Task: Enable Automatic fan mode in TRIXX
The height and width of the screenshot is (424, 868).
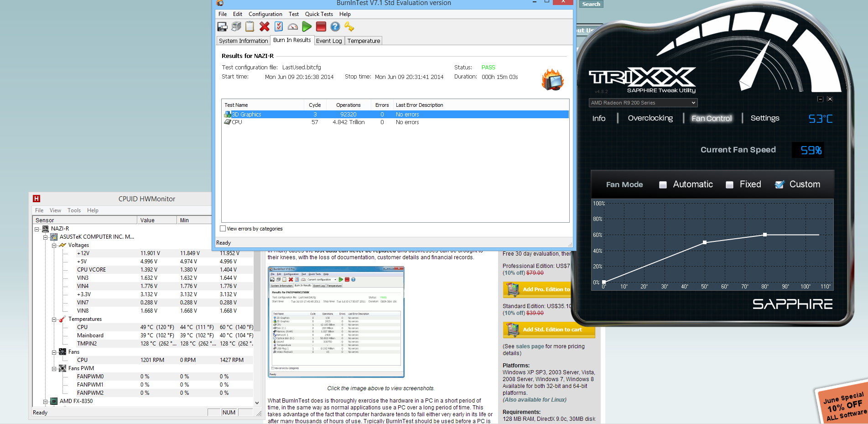Action: coord(663,185)
